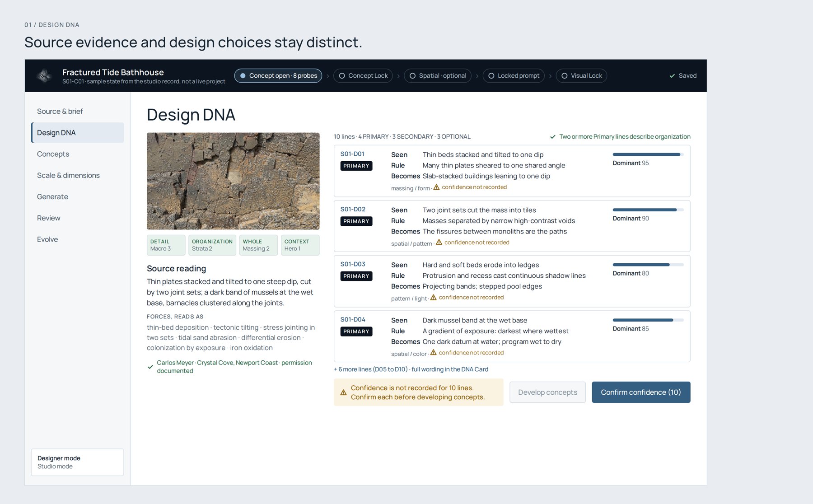Select the Concept open · 8 probes step
Image resolution: width=813 pixels, height=504 pixels.
[278, 76]
